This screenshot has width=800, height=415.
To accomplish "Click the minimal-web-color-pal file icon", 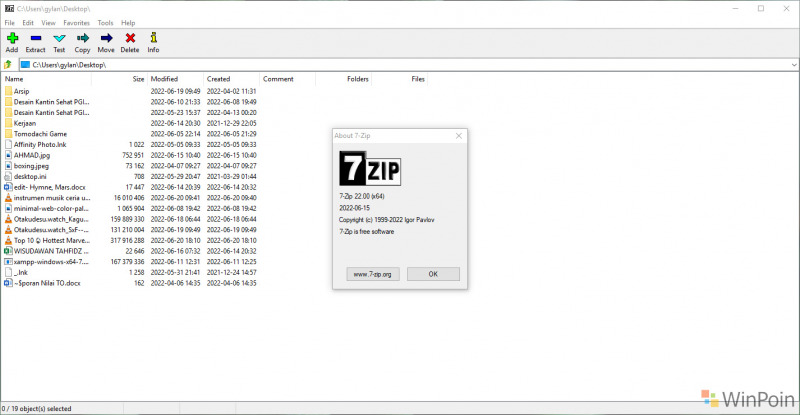I will pos(8,208).
